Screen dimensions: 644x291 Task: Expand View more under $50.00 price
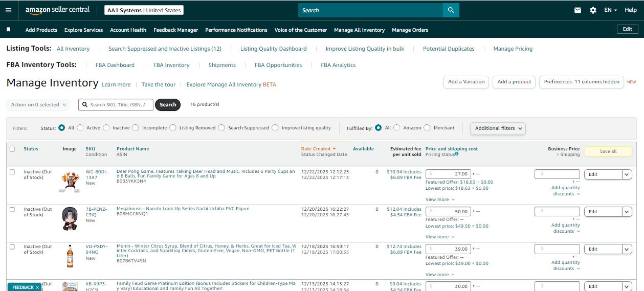440,237
